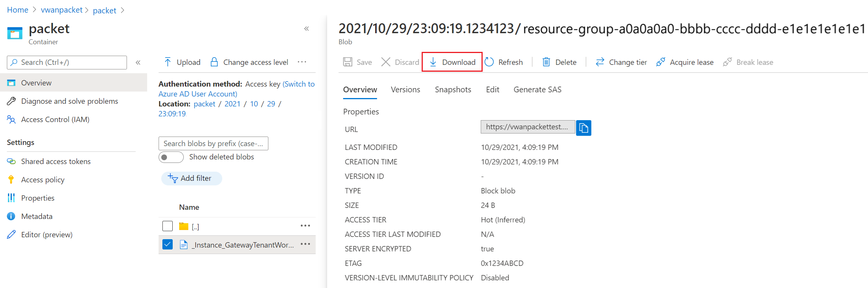Image resolution: width=868 pixels, height=288 pixels.
Task: Add a filter to blob list
Action: [x=191, y=178]
